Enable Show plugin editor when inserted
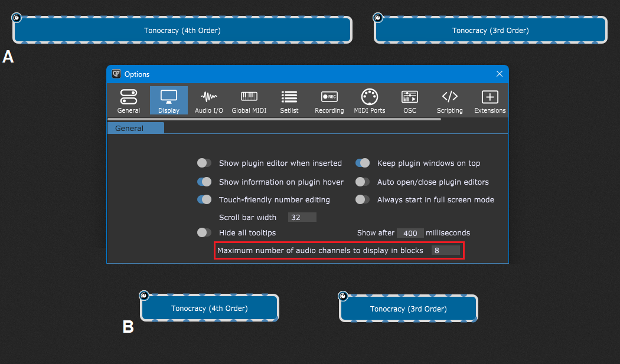The width and height of the screenshot is (620, 364). (x=204, y=163)
